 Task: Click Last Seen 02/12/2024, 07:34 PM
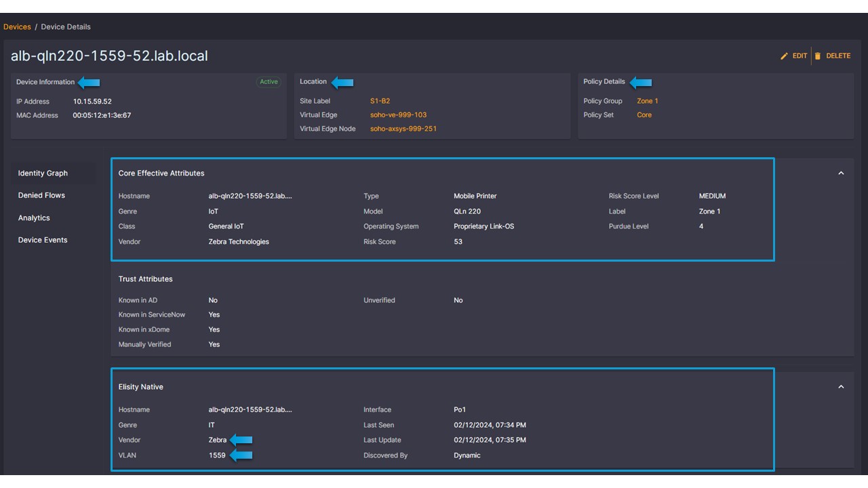click(x=490, y=425)
